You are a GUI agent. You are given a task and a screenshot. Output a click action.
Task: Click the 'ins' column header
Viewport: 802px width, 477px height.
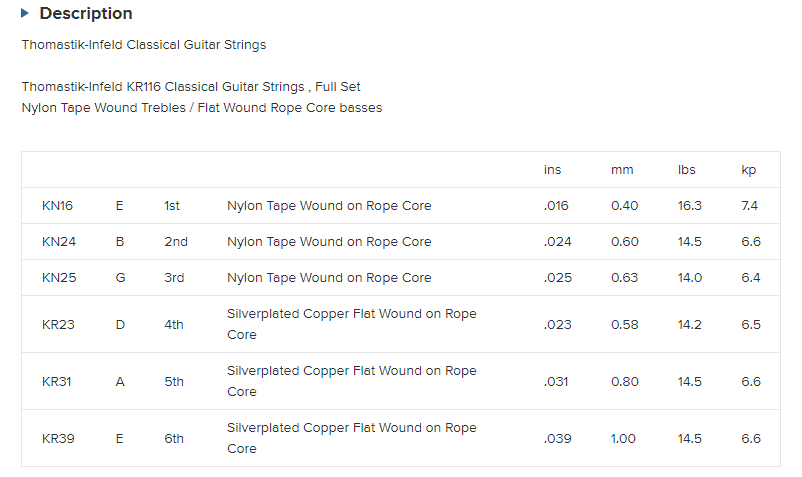click(x=553, y=170)
